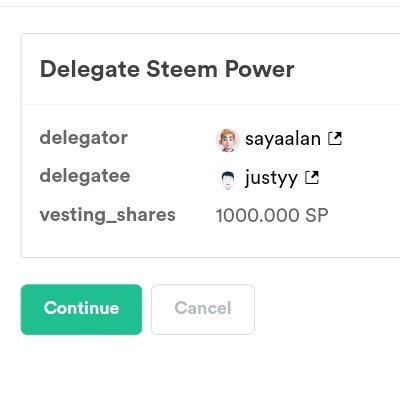Screen dimensions: 400x400
Task: Click the green Continue button's label text
Action: click(x=81, y=308)
